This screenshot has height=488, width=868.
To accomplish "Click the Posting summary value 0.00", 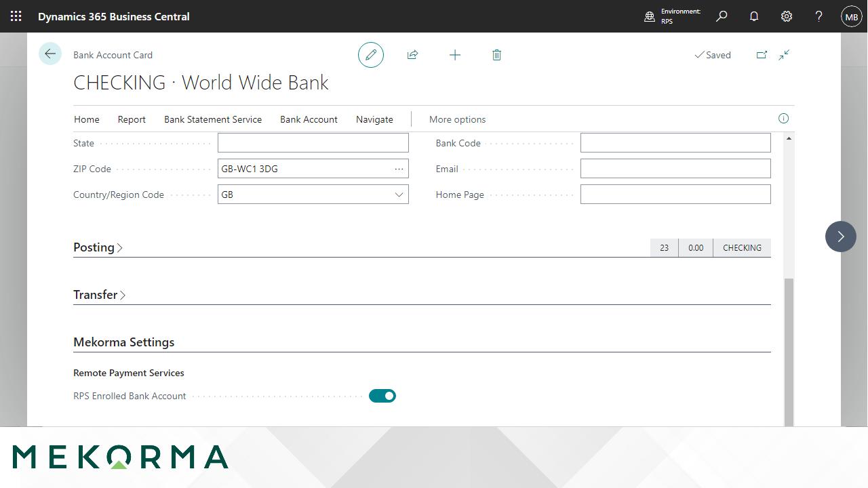I will pyautogui.click(x=696, y=248).
